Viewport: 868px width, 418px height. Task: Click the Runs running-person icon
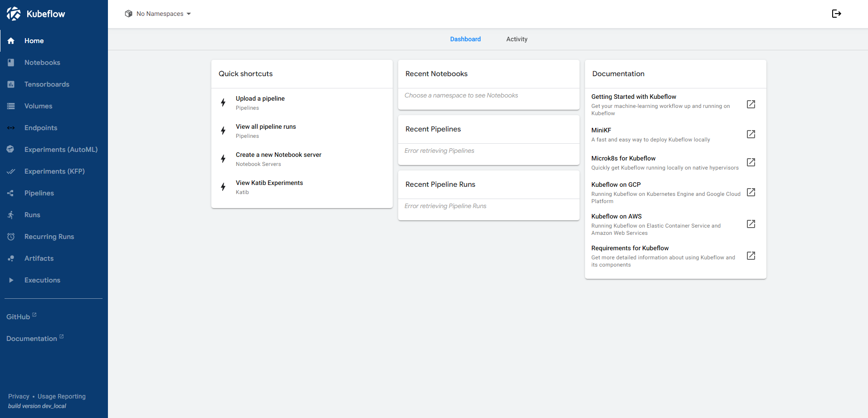[x=11, y=215]
